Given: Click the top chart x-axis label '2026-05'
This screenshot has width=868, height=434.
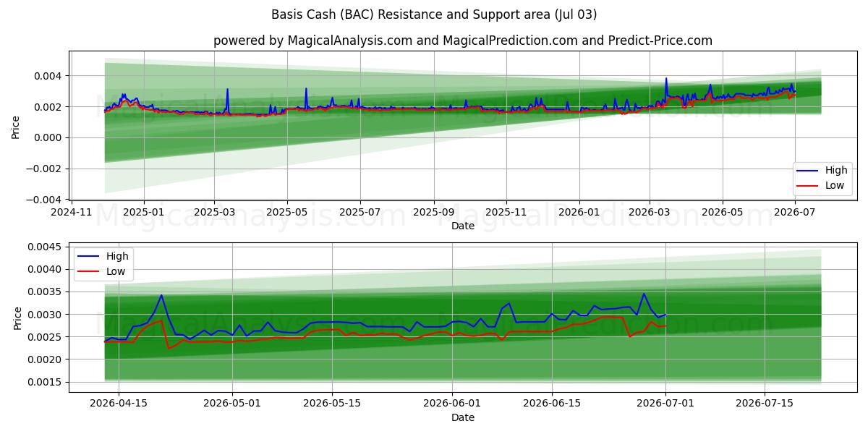Looking at the screenshot, I should [722, 212].
